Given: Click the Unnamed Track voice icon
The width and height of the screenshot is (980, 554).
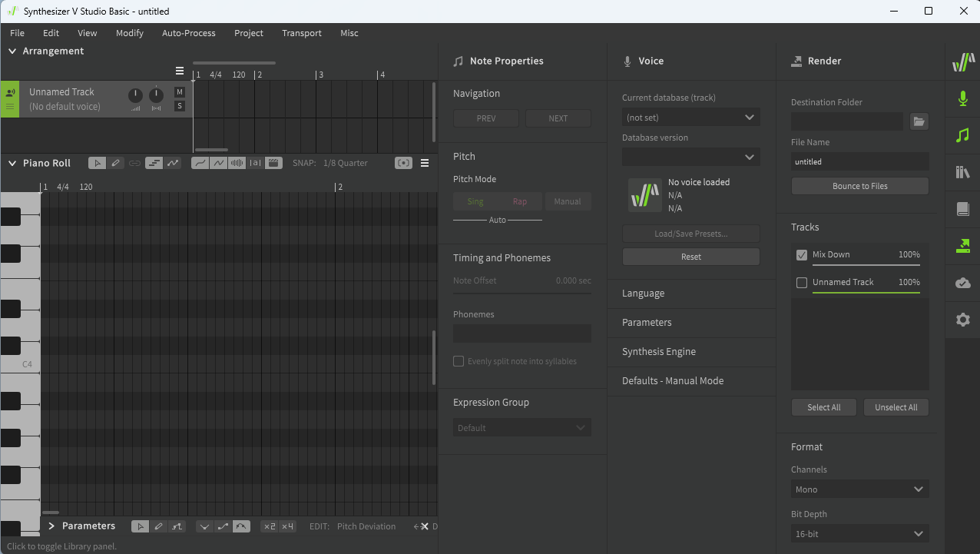Looking at the screenshot, I should [10, 93].
